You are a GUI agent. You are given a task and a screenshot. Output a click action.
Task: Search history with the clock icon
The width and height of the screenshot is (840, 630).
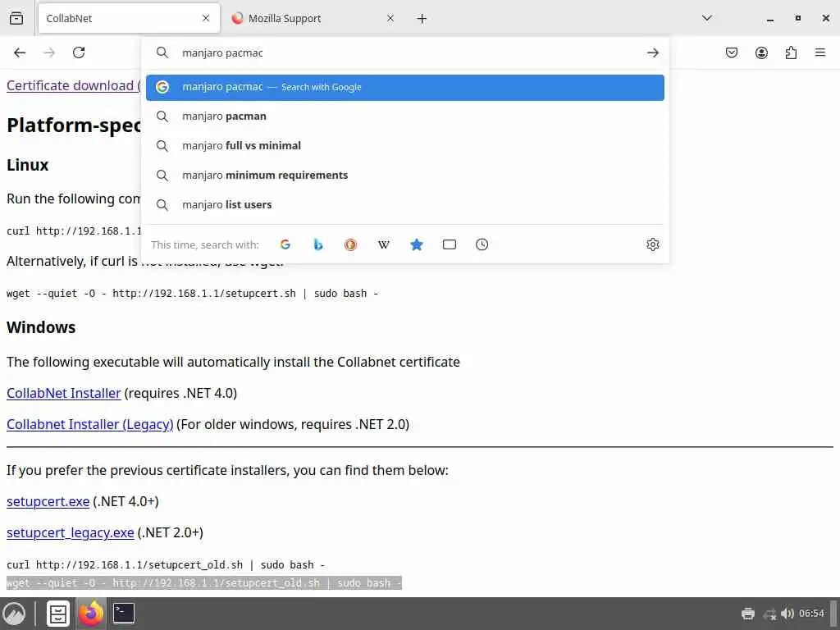pos(482,244)
